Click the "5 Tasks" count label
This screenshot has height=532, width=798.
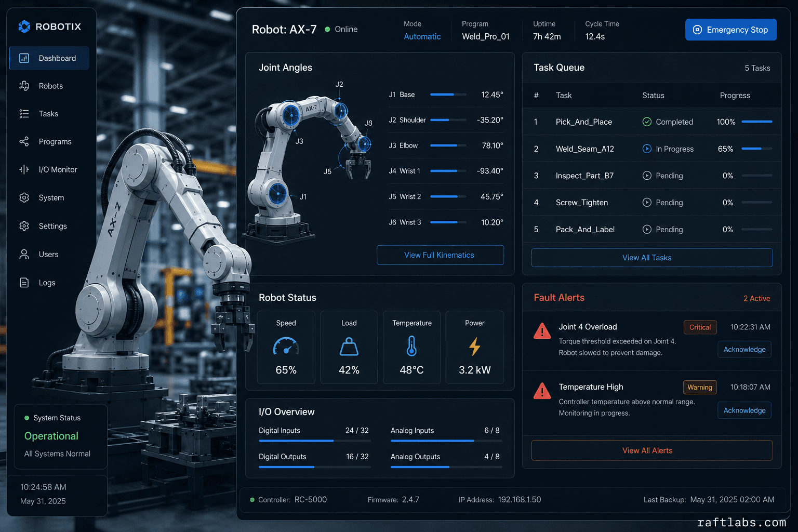(x=757, y=68)
